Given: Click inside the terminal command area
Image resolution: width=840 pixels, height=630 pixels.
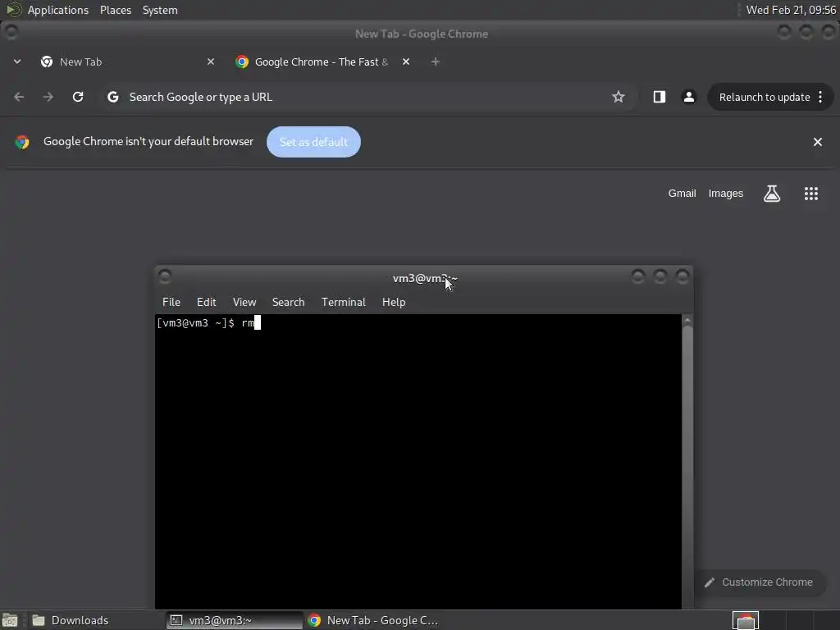Looking at the screenshot, I should [x=418, y=461].
